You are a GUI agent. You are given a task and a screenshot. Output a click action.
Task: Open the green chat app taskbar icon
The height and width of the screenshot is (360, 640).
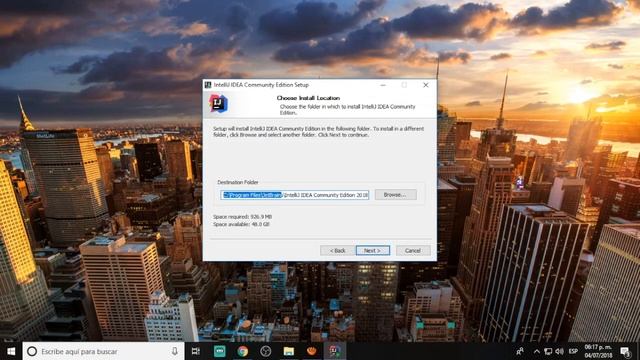(x=220, y=351)
